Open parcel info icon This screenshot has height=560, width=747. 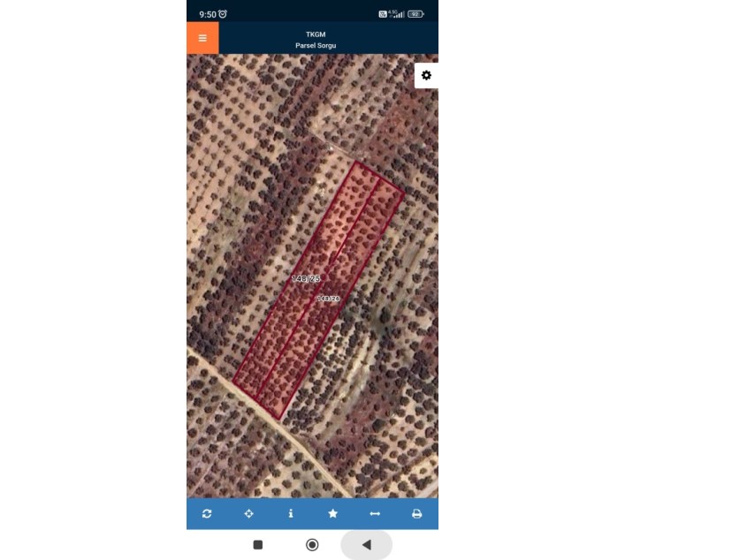click(291, 513)
